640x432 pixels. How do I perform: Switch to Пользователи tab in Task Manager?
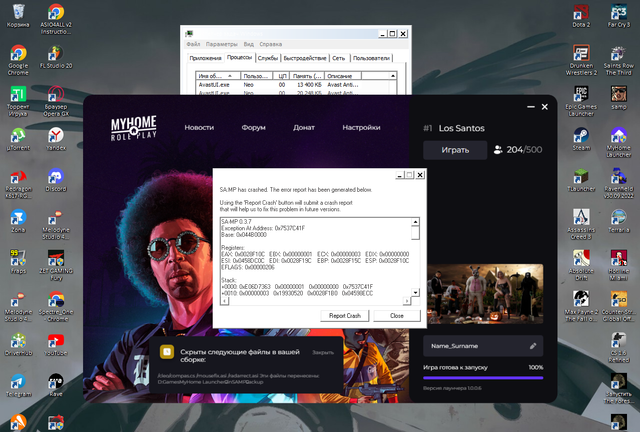(371, 58)
